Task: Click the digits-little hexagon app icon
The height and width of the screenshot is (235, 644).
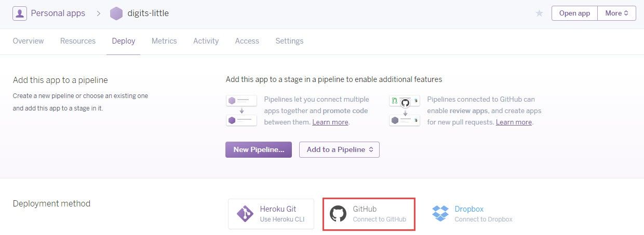Action: 116,13
